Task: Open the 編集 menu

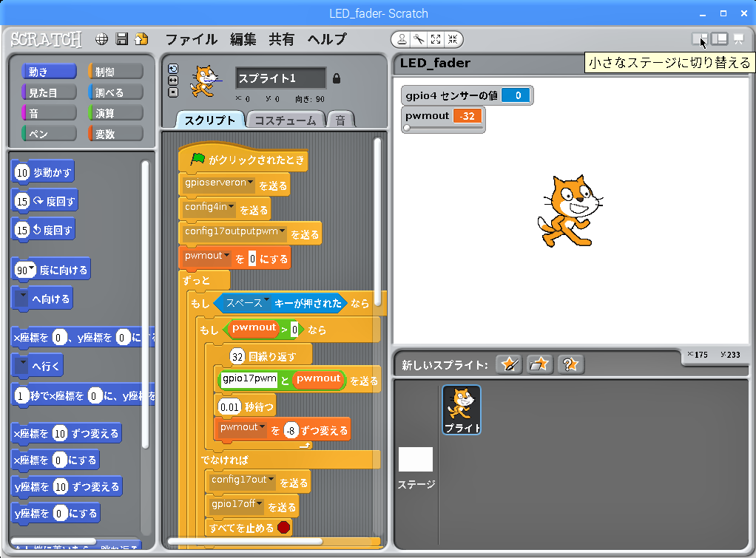Action: pos(243,39)
